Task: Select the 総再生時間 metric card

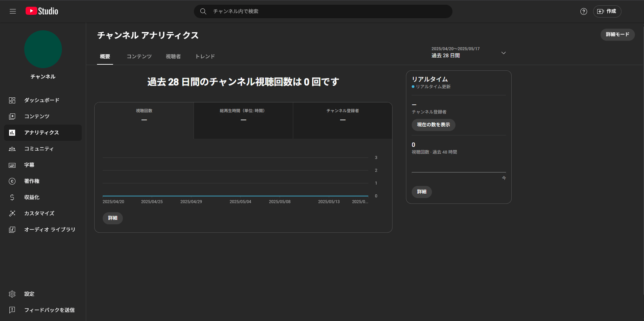Action: coord(243,120)
